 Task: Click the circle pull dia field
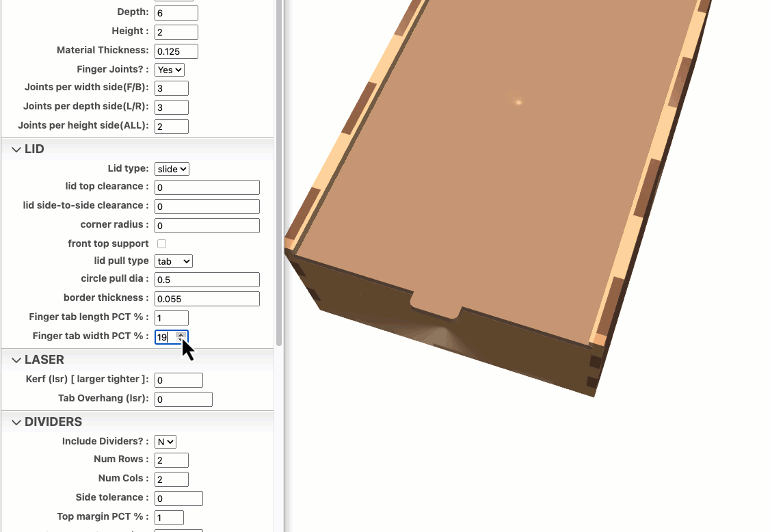pos(207,280)
